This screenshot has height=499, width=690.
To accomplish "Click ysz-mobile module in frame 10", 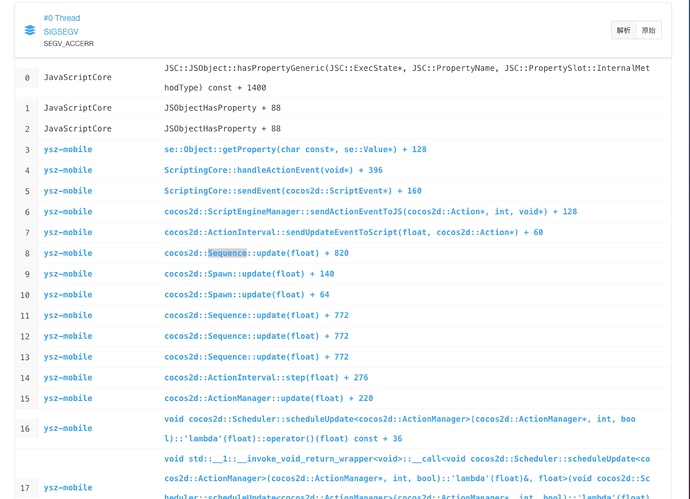I will pyautogui.click(x=68, y=294).
